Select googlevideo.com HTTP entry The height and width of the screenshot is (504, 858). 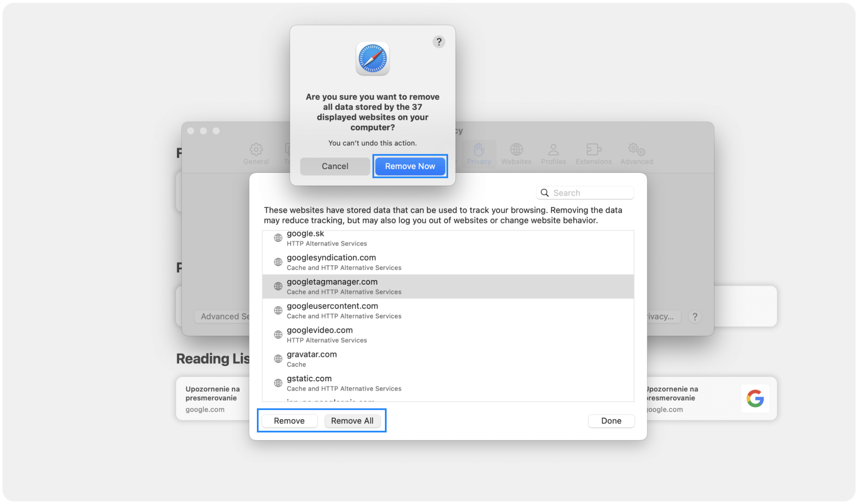[449, 334]
